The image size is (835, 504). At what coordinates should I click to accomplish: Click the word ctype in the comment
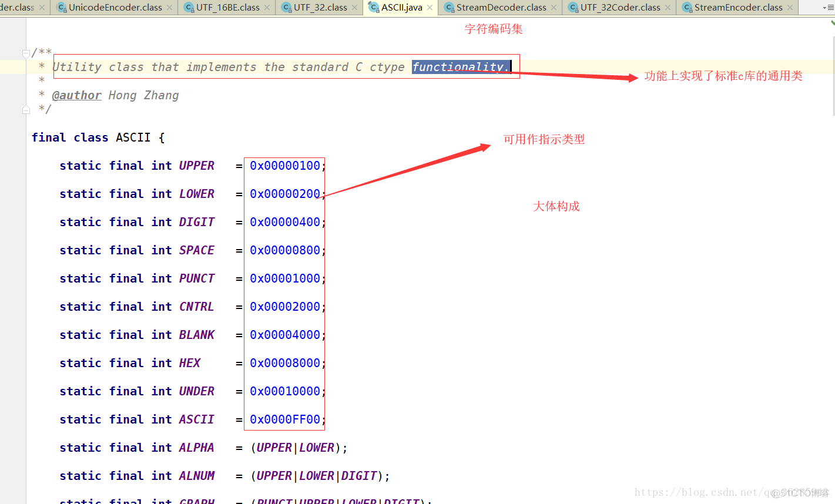click(387, 68)
